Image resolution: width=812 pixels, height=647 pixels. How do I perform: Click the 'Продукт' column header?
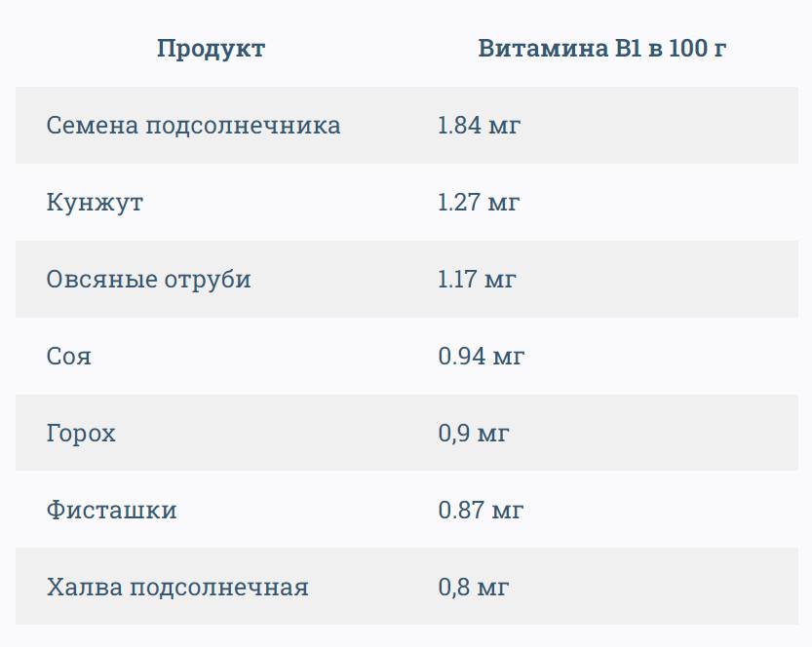tap(211, 49)
